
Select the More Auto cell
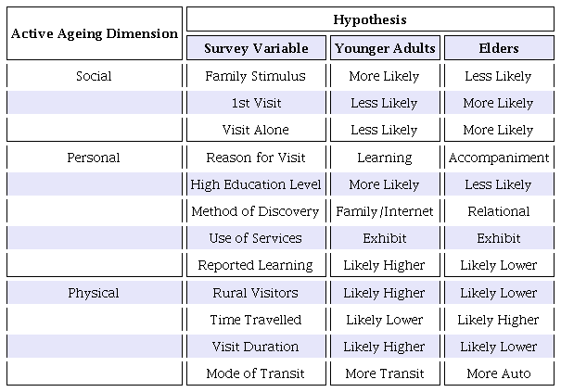(499, 373)
